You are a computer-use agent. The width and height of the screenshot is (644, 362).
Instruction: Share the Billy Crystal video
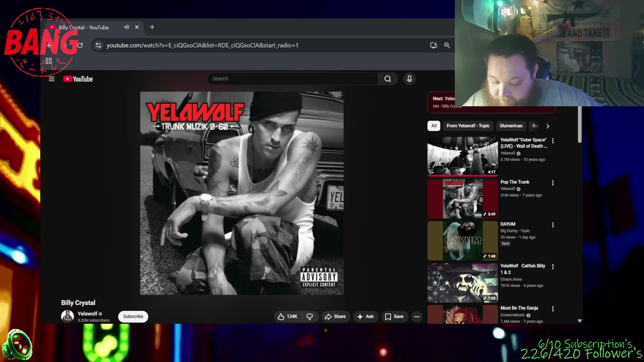[335, 317]
